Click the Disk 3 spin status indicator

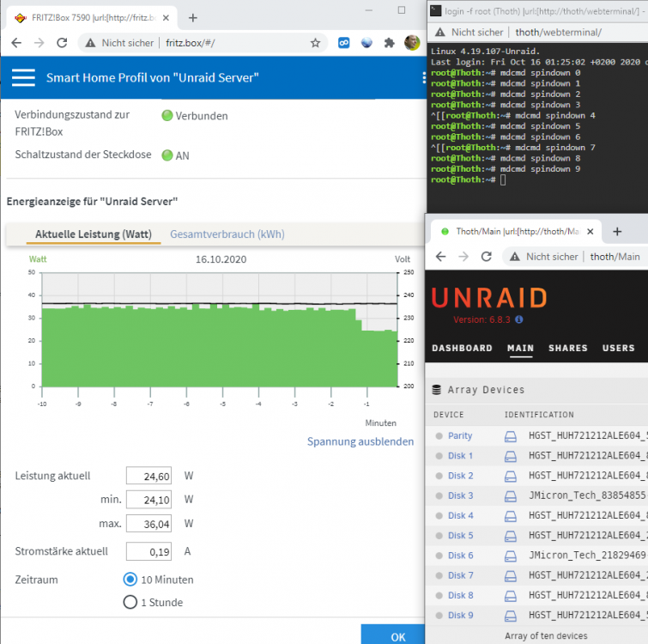tap(439, 495)
